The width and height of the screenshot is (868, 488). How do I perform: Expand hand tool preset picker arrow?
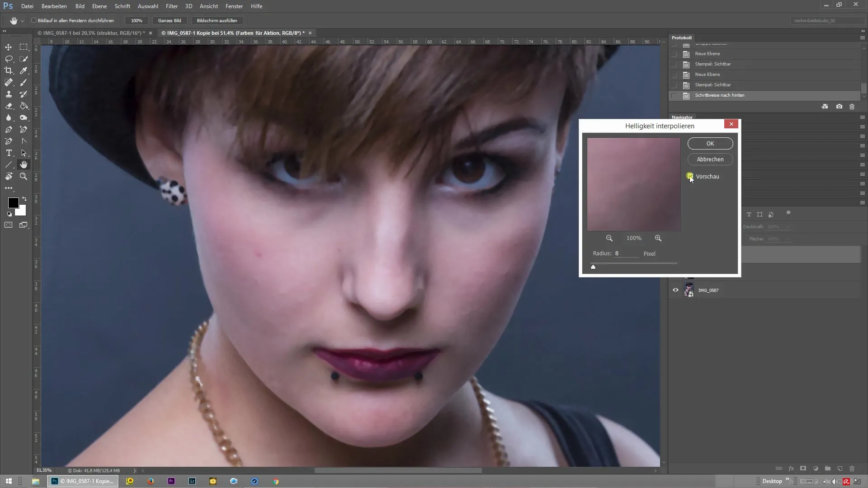click(x=22, y=21)
